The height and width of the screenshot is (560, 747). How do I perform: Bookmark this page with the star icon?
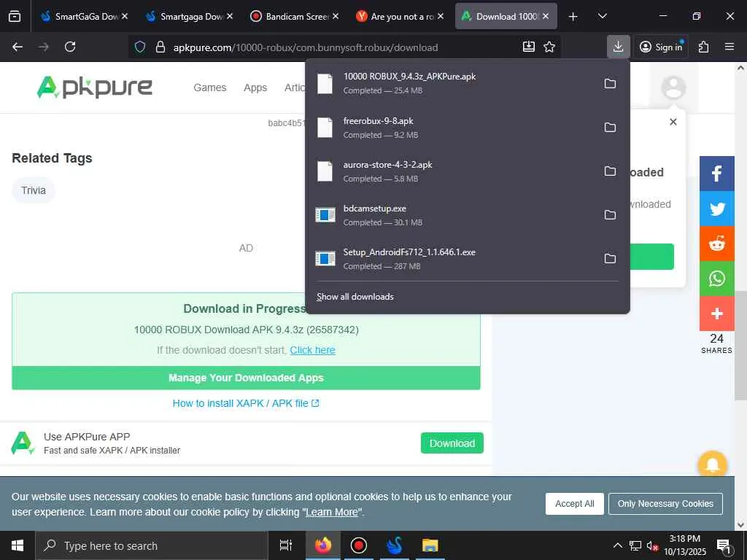[x=549, y=47]
